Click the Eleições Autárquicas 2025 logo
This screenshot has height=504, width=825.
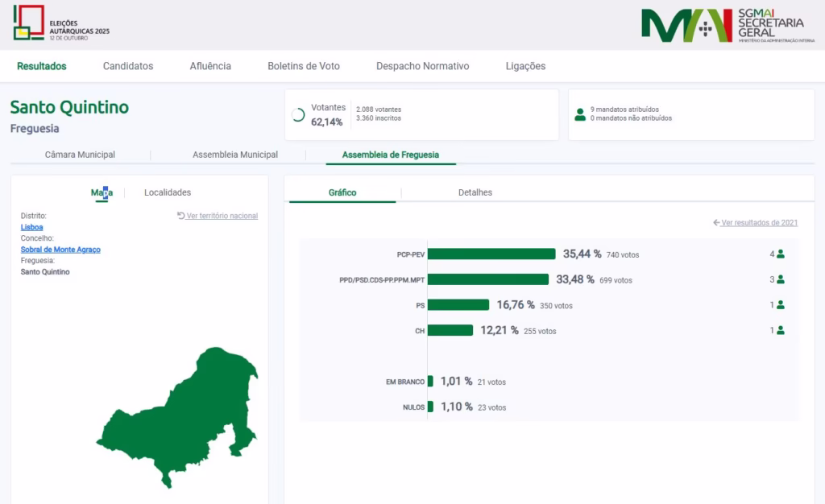pos(61,23)
